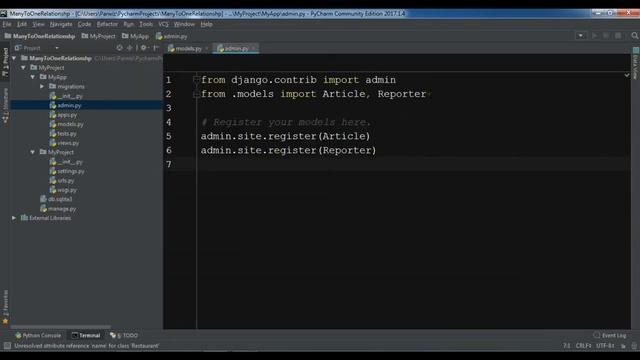Select wsgi.py in project tree

click(x=63, y=190)
